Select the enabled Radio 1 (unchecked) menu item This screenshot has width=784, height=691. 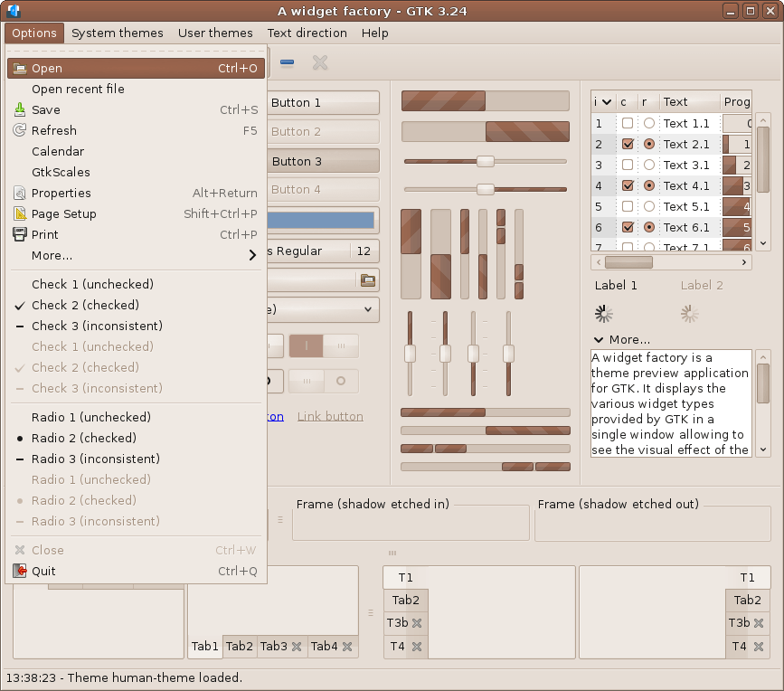136,417
